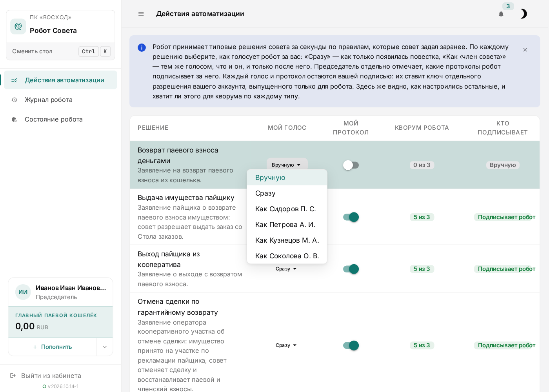Go to Состояние робота page

click(x=60, y=119)
